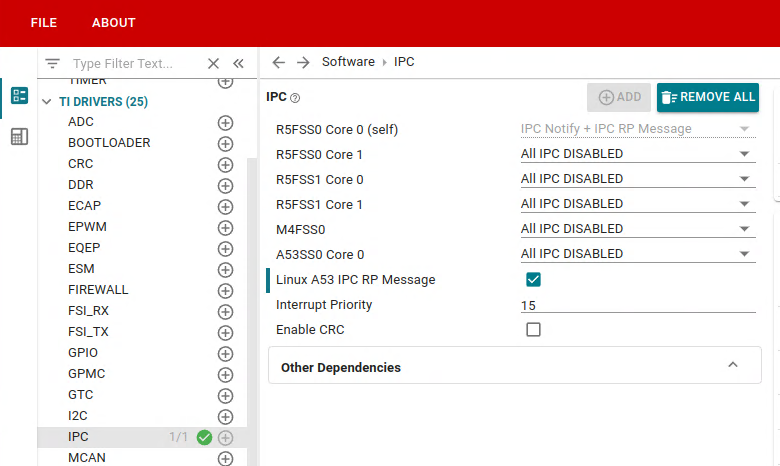780x466 pixels.
Task: Open the calculator table view icon
Action: point(19,136)
